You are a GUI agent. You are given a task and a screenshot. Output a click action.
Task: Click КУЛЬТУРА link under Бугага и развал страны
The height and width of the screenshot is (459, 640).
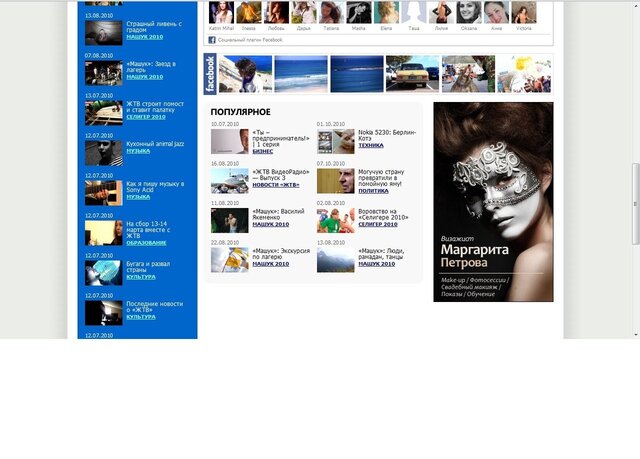[141, 277]
